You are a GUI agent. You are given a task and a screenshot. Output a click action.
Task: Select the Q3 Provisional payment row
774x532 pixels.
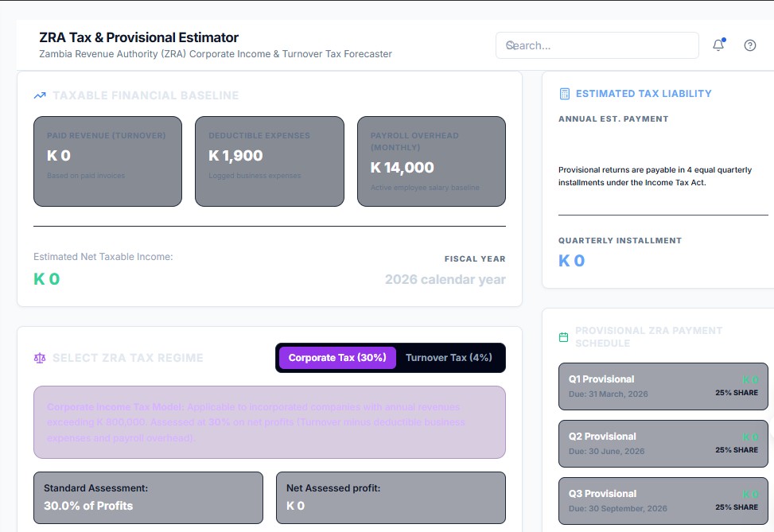tap(663, 501)
